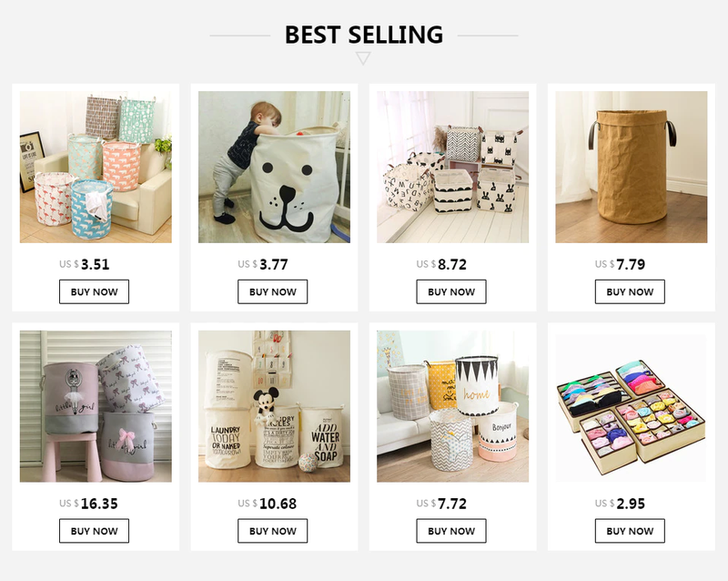Click BUY NOW for the $7.72 basket
Image resolution: width=728 pixels, height=581 pixels.
coord(451,531)
